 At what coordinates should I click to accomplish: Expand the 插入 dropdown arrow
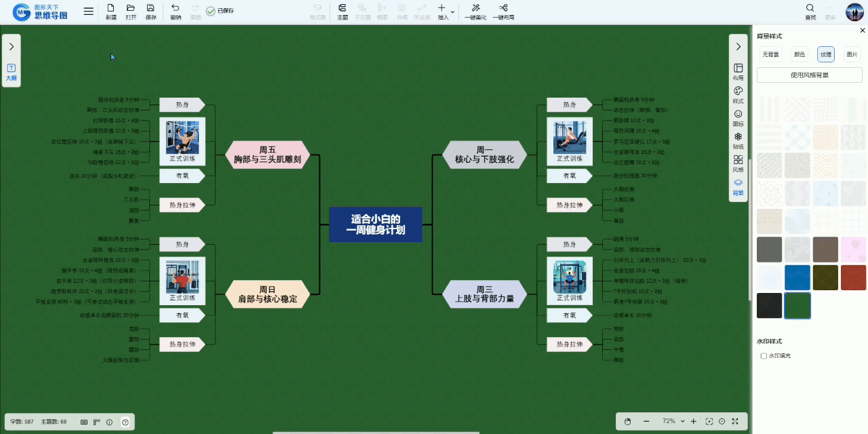[452, 12]
